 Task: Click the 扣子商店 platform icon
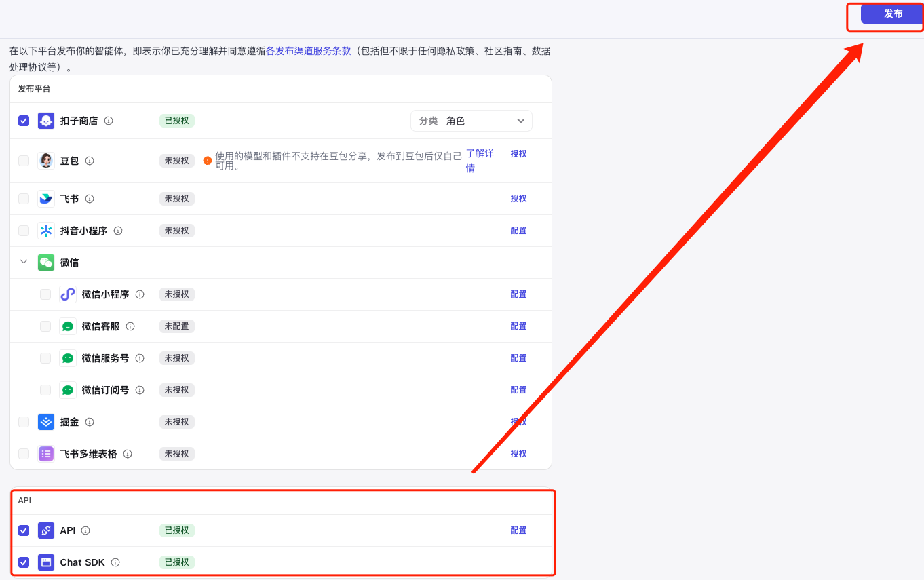[x=46, y=121]
